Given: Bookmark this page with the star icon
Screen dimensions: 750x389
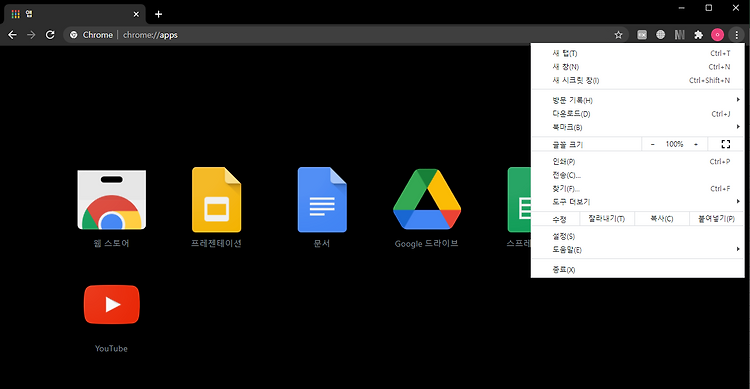Looking at the screenshot, I should (x=618, y=35).
